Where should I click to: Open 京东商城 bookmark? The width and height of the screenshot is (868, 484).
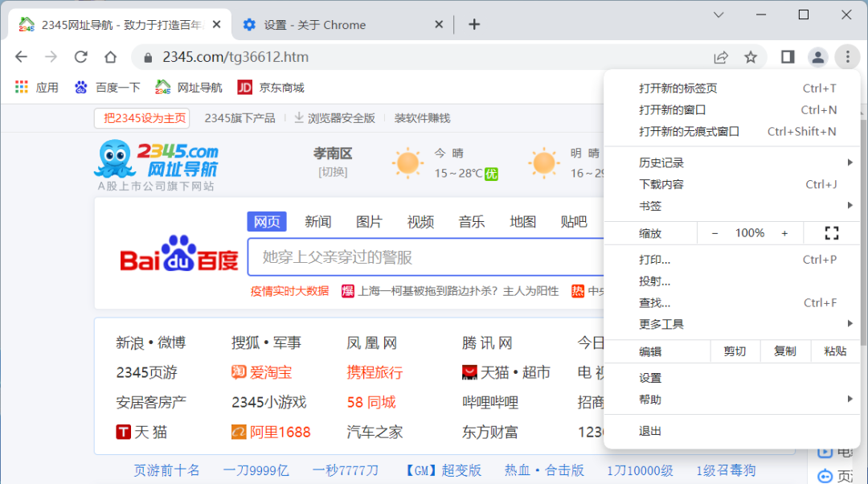(271, 88)
